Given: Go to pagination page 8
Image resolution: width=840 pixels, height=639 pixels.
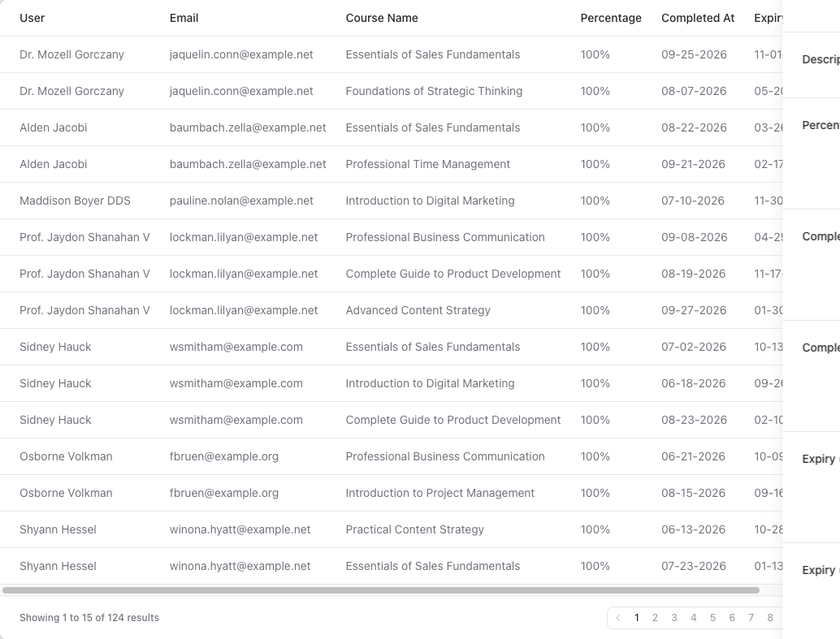Looking at the screenshot, I should click(x=770, y=618).
